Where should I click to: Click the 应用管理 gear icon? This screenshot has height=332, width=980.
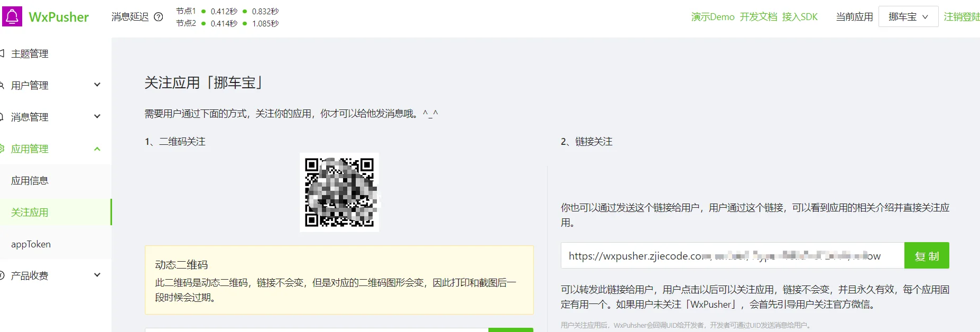(2, 149)
